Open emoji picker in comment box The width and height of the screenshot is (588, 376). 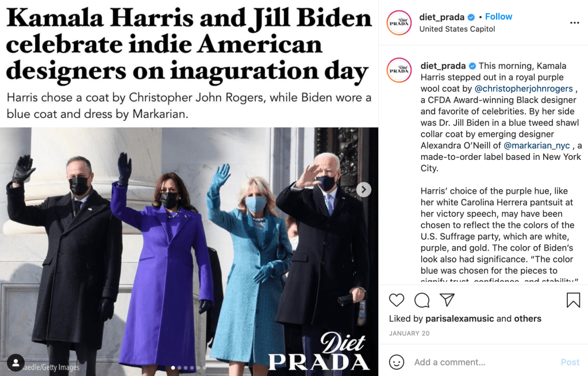[x=397, y=362]
